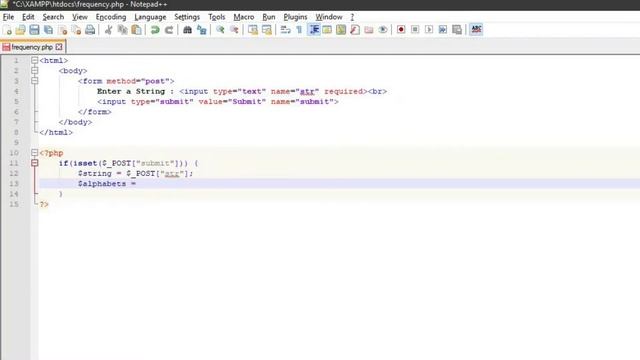Toggle show all characters pilcrow icon
640x360 pixels.
[299, 30]
